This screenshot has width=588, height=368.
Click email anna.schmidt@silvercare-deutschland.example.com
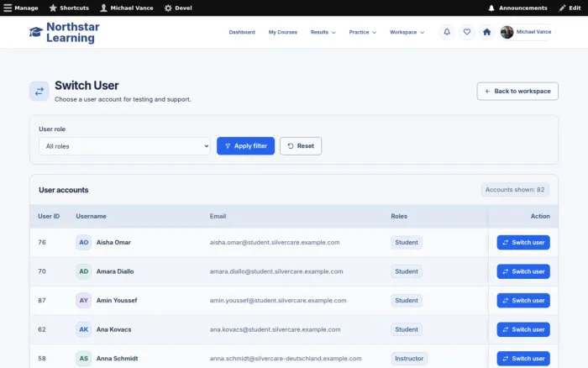tap(286, 359)
